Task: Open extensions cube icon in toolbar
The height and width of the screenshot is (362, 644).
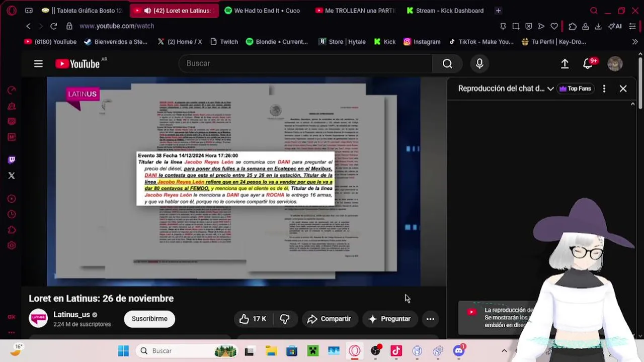Action: (x=573, y=26)
